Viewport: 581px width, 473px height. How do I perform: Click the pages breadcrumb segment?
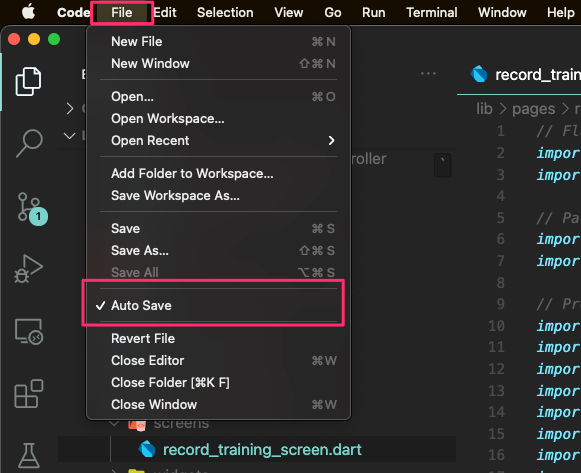click(x=534, y=109)
